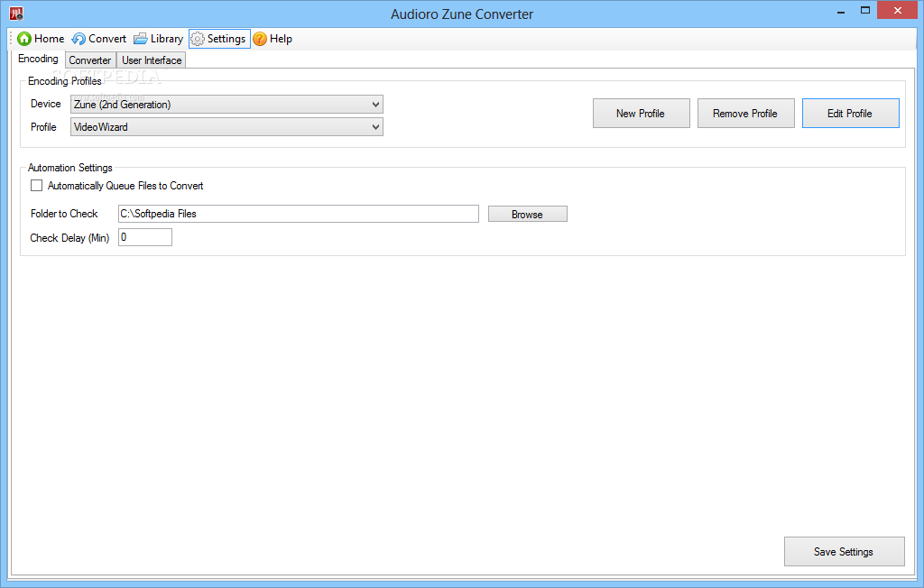Switch to the User Interface tab
The height and width of the screenshot is (588, 924).
pyautogui.click(x=152, y=60)
